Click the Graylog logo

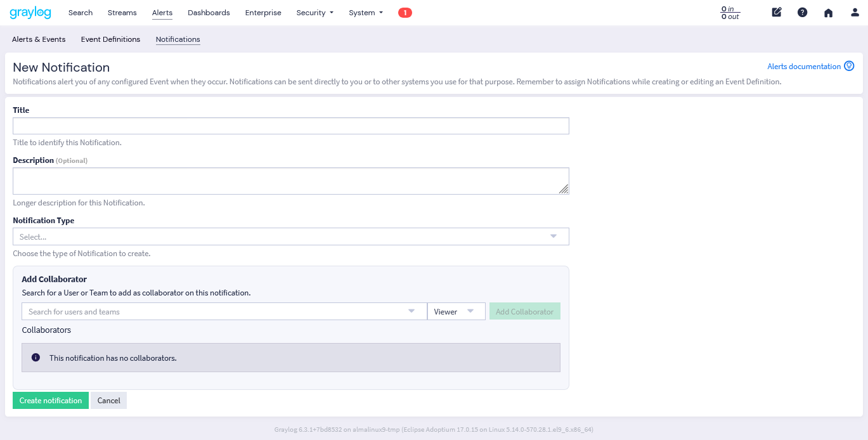tap(30, 13)
